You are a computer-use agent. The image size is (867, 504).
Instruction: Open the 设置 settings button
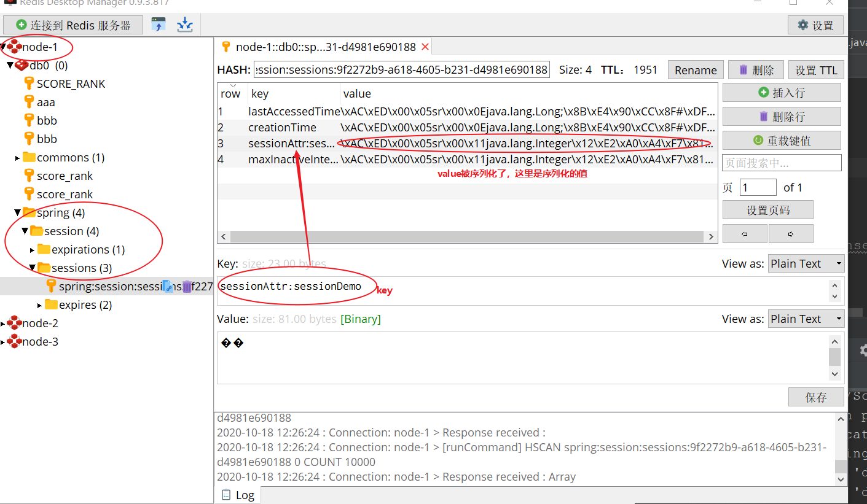click(x=815, y=25)
